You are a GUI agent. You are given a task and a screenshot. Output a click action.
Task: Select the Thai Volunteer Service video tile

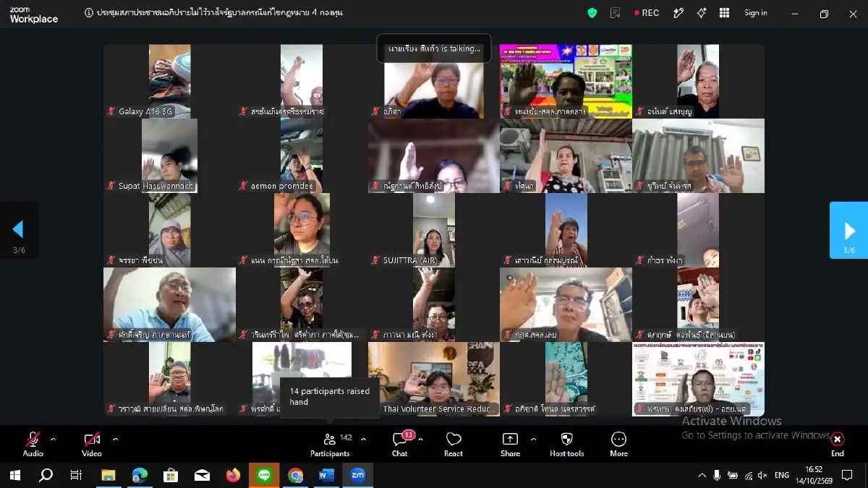(x=434, y=379)
